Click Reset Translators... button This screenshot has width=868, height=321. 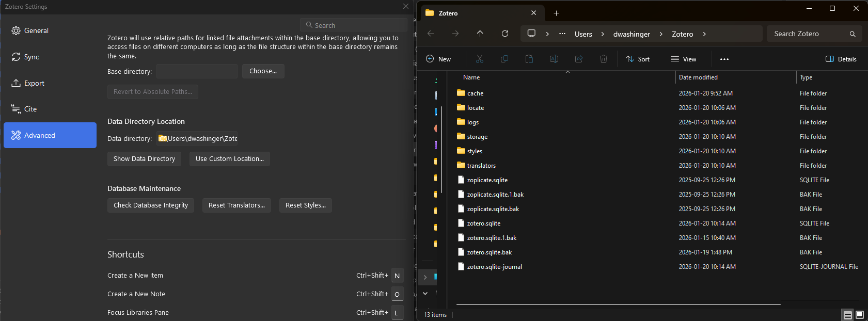click(x=236, y=205)
